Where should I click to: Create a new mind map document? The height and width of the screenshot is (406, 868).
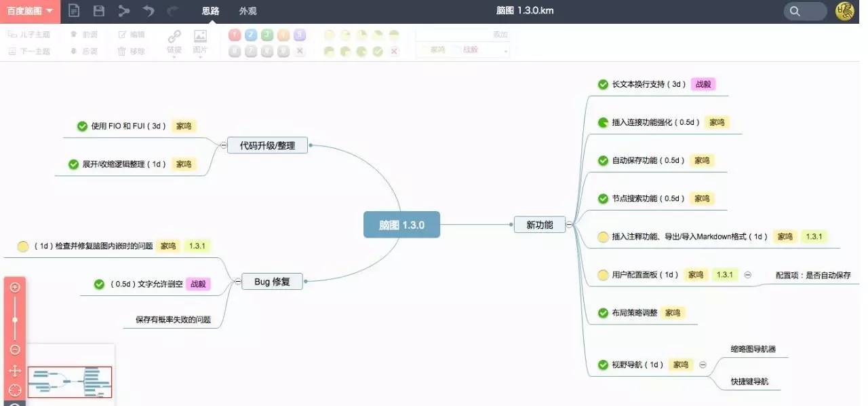pos(74,11)
